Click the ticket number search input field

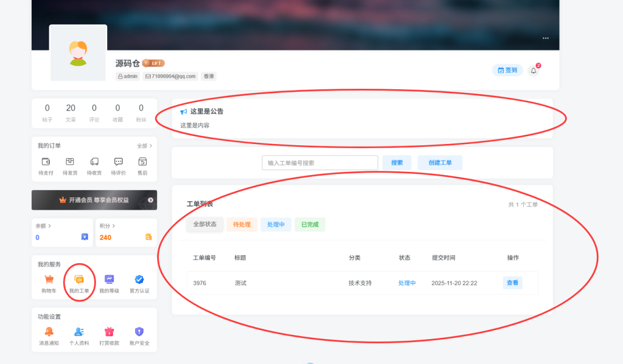point(318,162)
